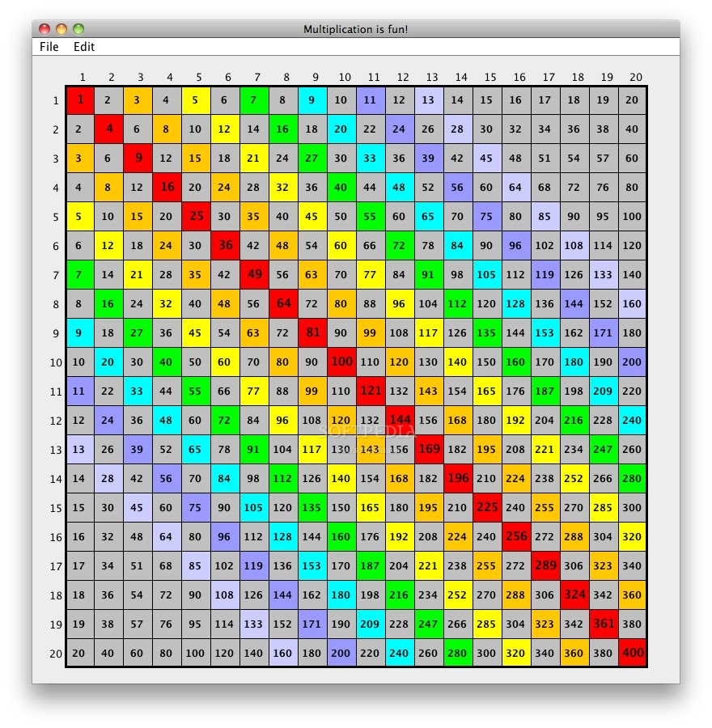Select the red 324 cell
Image resolution: width=712 pixels, height=728 pixels.
(x=574, y=595)
